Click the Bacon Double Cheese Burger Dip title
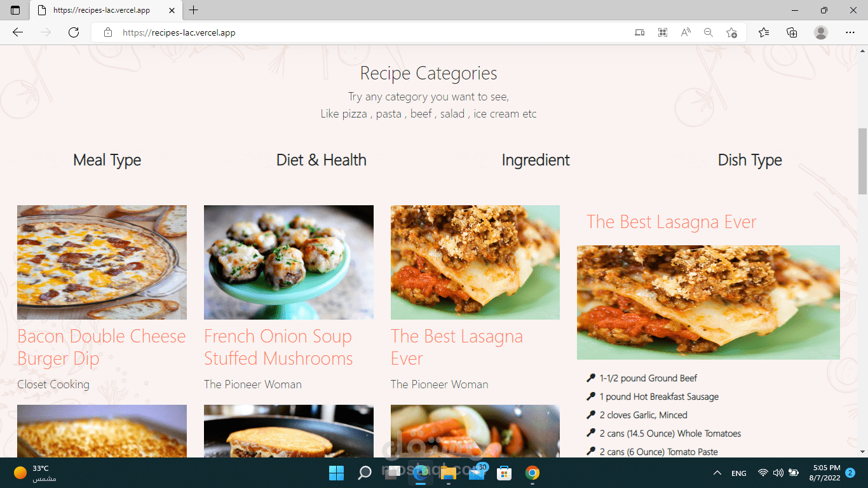The image size is (868, 488). [102, 347]
